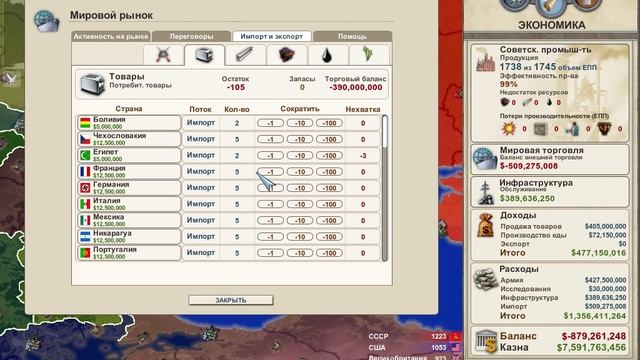640x360 pixels.
Task: Reduce Mexico import by 10
Action: (300, 220)
